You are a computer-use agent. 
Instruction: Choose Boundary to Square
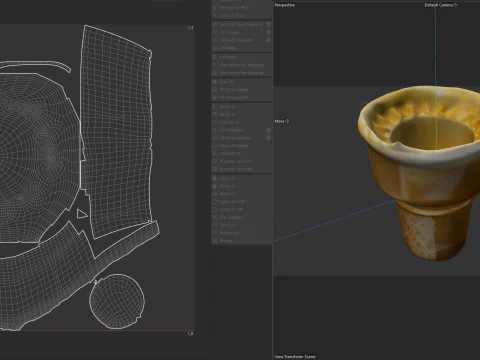tap(241, 169)
